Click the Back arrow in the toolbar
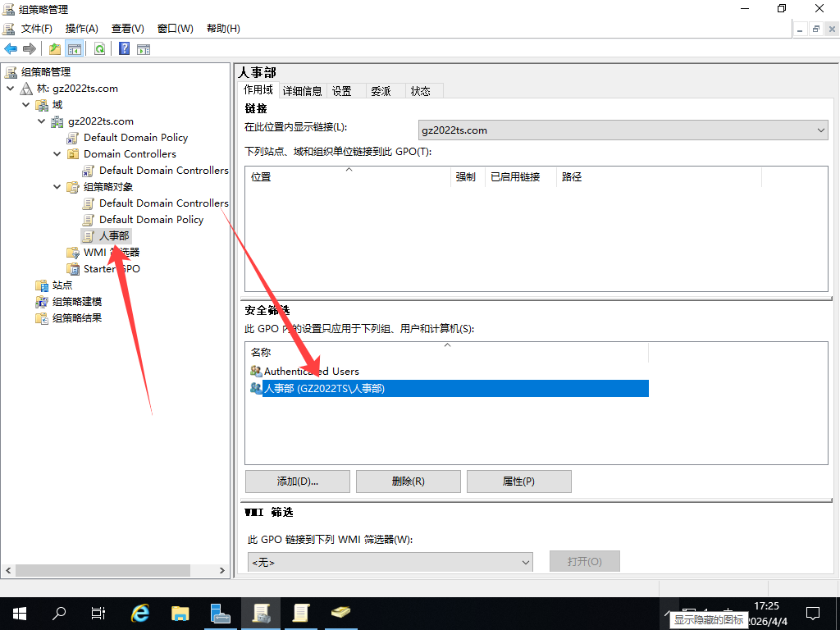This screenshot has height=630, width=840. 11,48
